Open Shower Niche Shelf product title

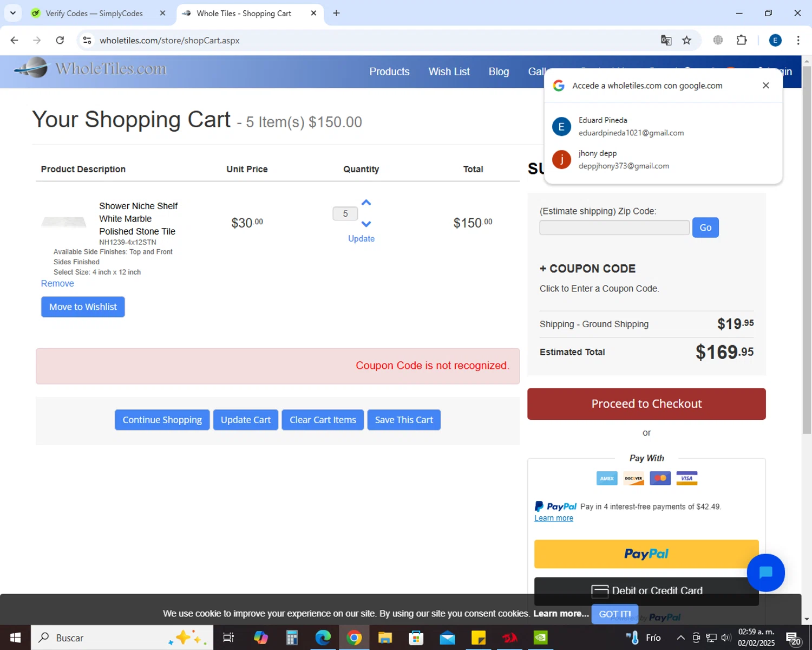[x=138, y=219]
